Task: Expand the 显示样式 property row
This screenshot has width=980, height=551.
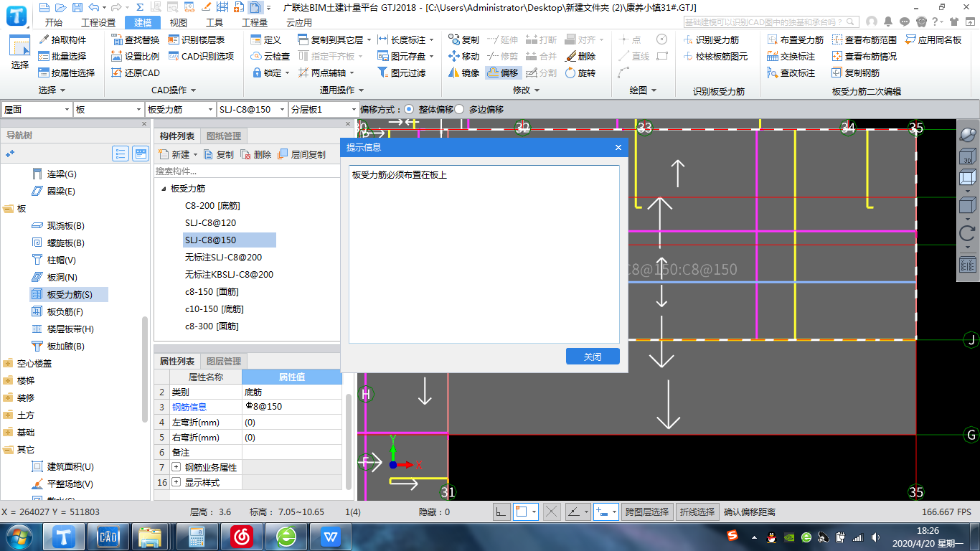Action: point(176,482)
